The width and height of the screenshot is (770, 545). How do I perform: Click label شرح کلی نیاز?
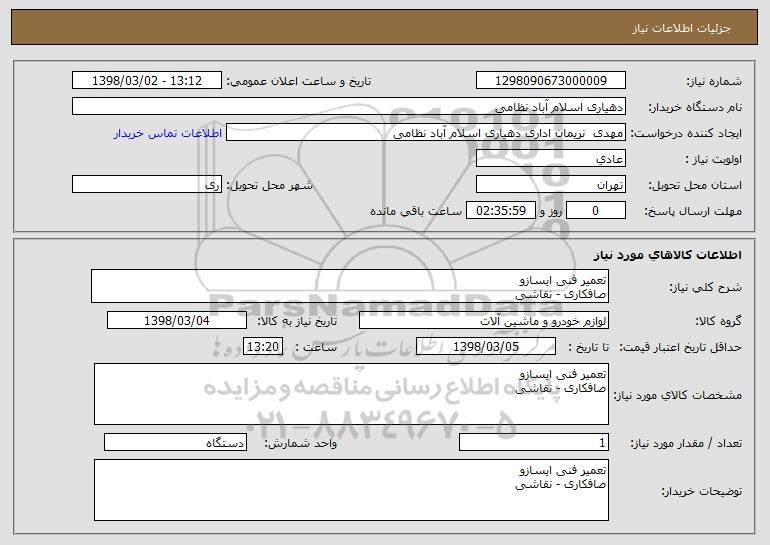(706, 288)
